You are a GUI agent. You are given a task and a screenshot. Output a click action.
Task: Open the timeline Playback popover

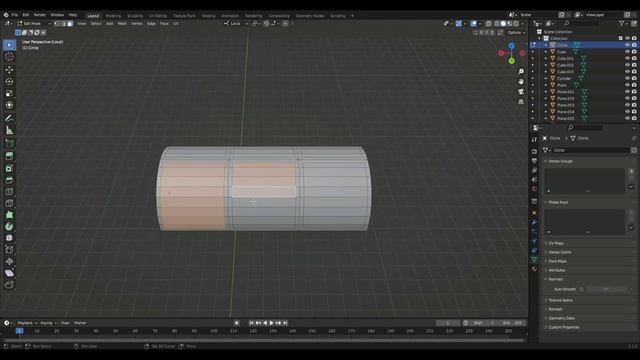click(27, 323)
